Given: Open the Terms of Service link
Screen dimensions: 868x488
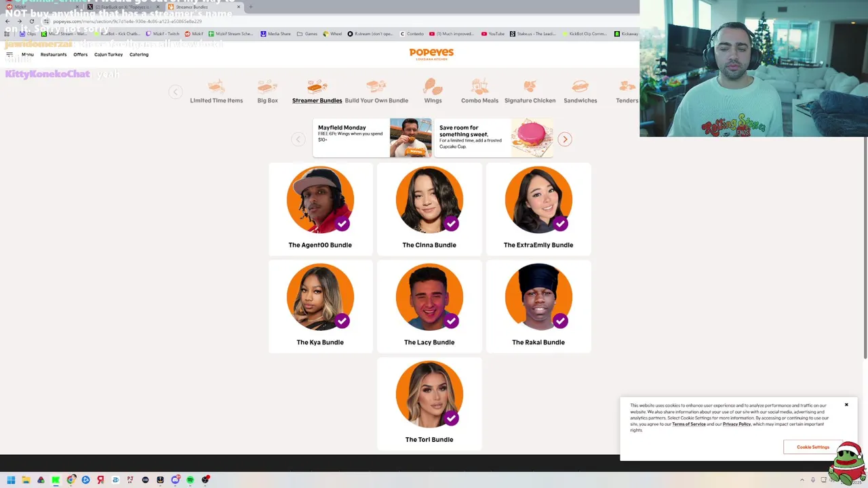Looking at the screenshot, I should coord(689,424).
